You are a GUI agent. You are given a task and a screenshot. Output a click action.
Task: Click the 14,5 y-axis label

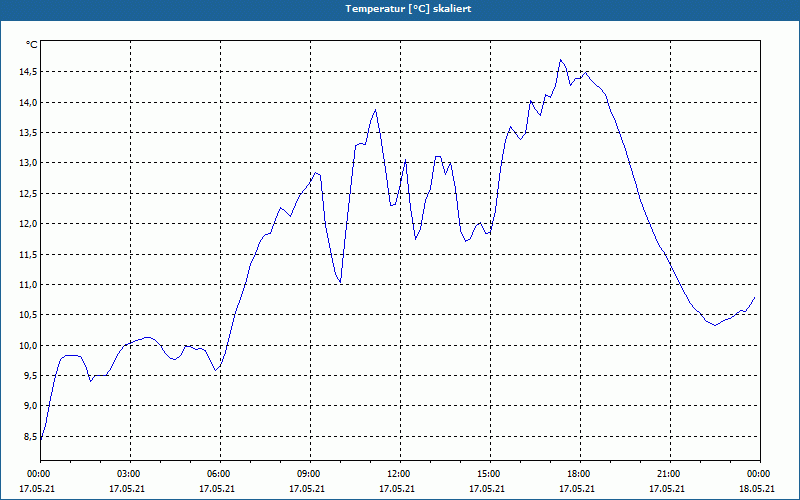[x=28, y=72]
